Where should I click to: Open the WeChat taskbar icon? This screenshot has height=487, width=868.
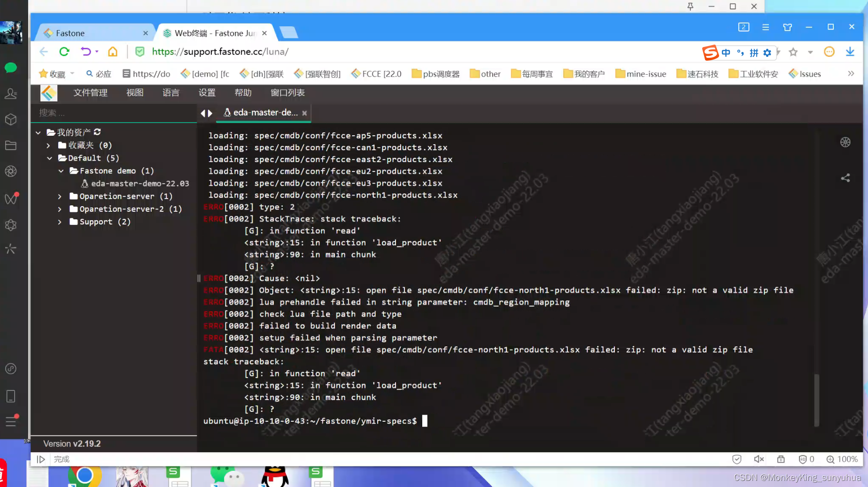point(227,476)
